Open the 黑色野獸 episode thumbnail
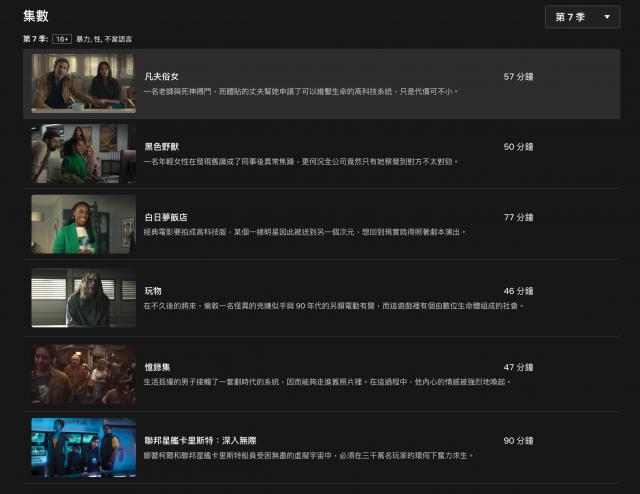This screenshot has width=640, height=494. [x=83, y=153]
